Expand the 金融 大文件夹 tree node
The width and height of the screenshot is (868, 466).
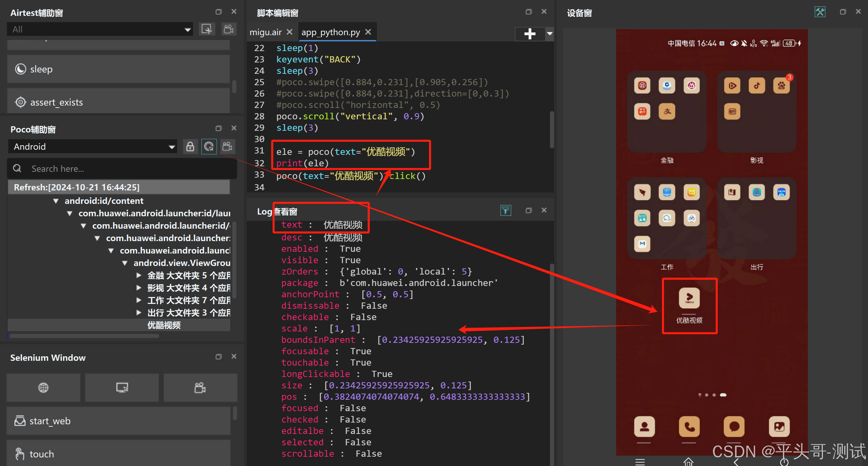point(139,275)
